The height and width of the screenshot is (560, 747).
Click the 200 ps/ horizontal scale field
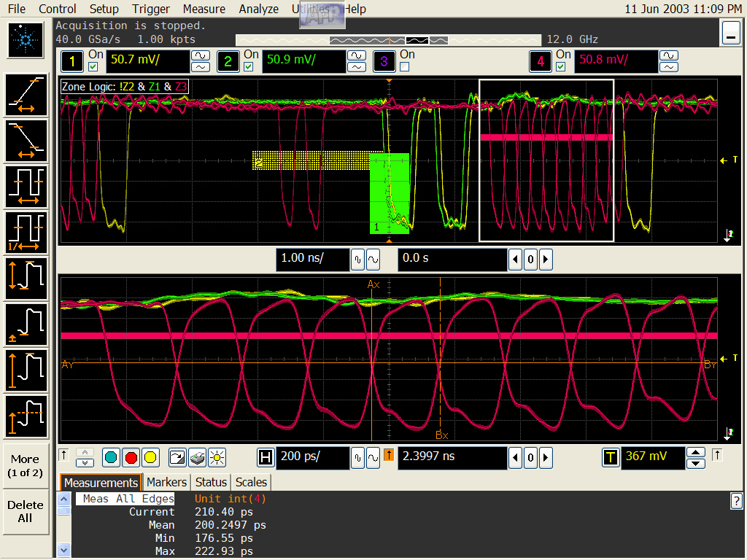point(311,458)
